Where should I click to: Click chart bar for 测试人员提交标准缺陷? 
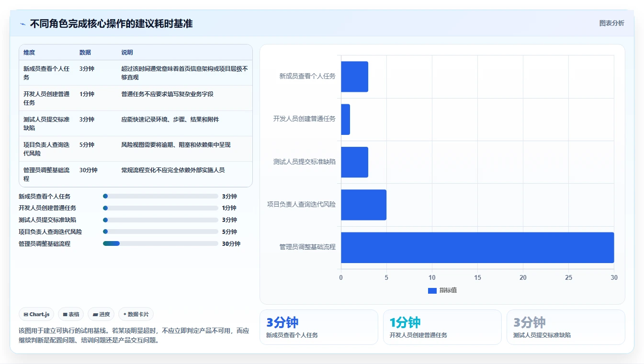click(x=354, y=162)
